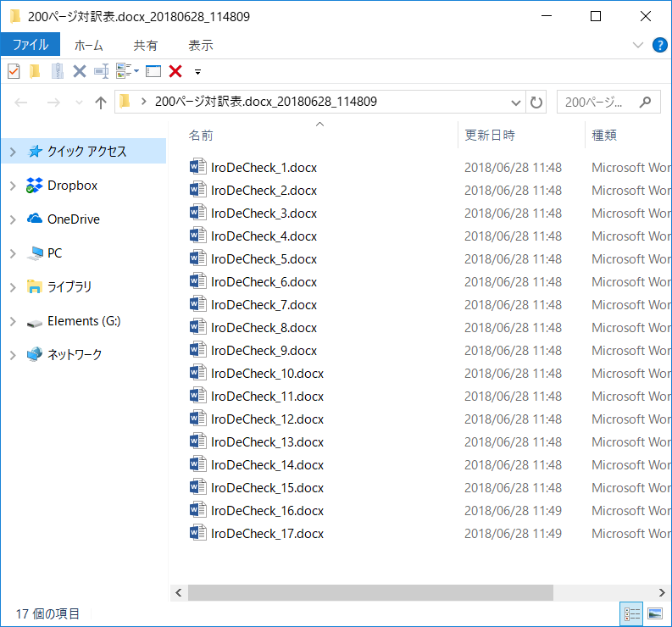Switch to details view in status bar
Viewport: 672px width, 627px height.
[x=631, y=613]
